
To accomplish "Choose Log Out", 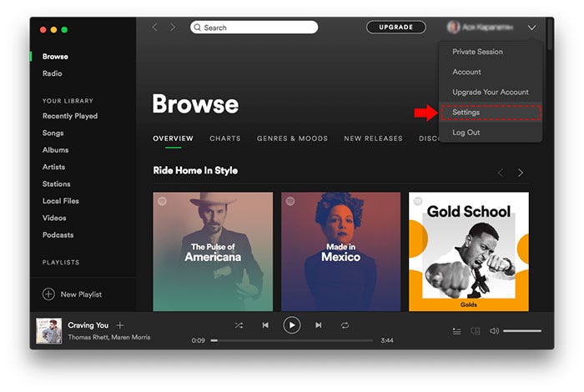I will pyautogui.click(x=491, y=132).
